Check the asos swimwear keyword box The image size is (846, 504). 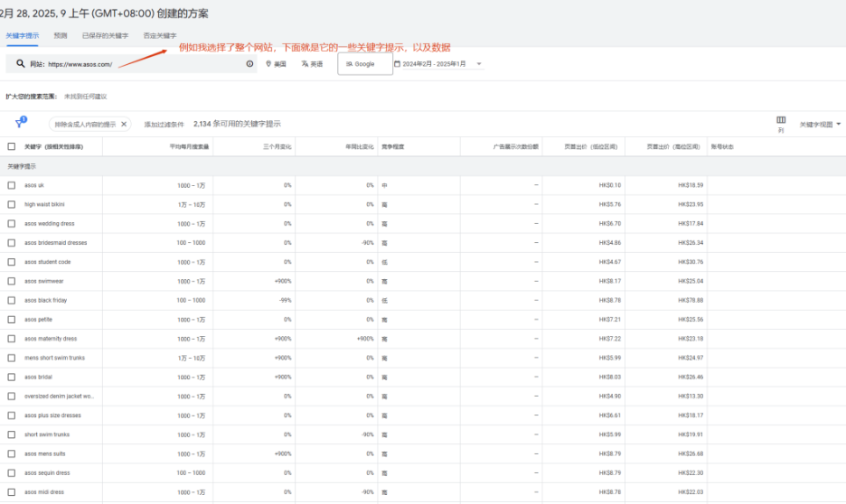[x=12, y=281]
